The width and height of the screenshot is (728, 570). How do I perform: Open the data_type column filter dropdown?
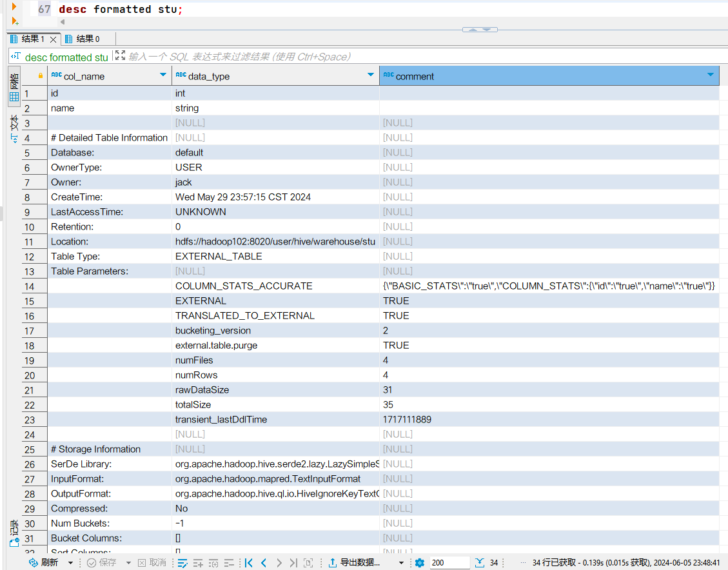pyautogui.click(x=371, y=75)
